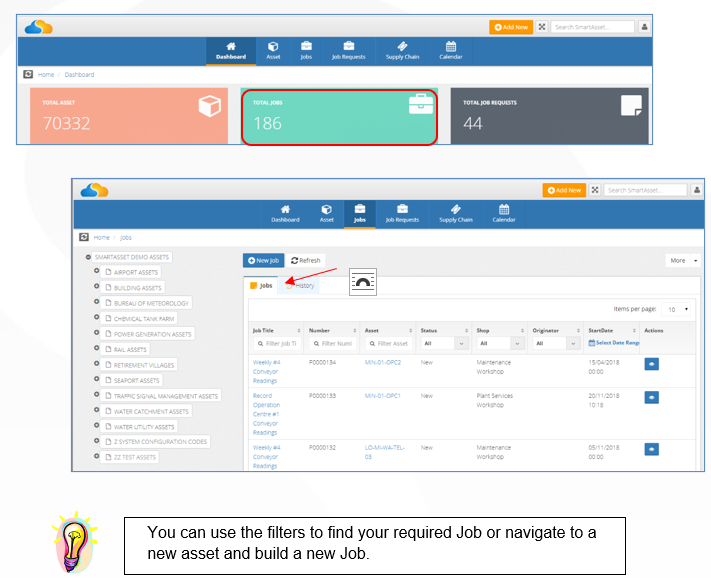
Task: Click SmartAsset cloud logo in lower screenshot
Action: pos(94,190)
